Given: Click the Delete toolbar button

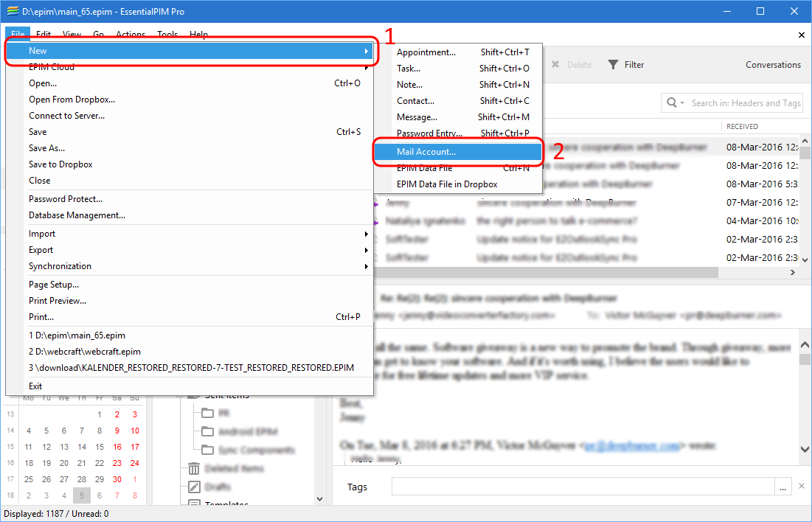Looking at the screenshot, I should coord(571,65).
